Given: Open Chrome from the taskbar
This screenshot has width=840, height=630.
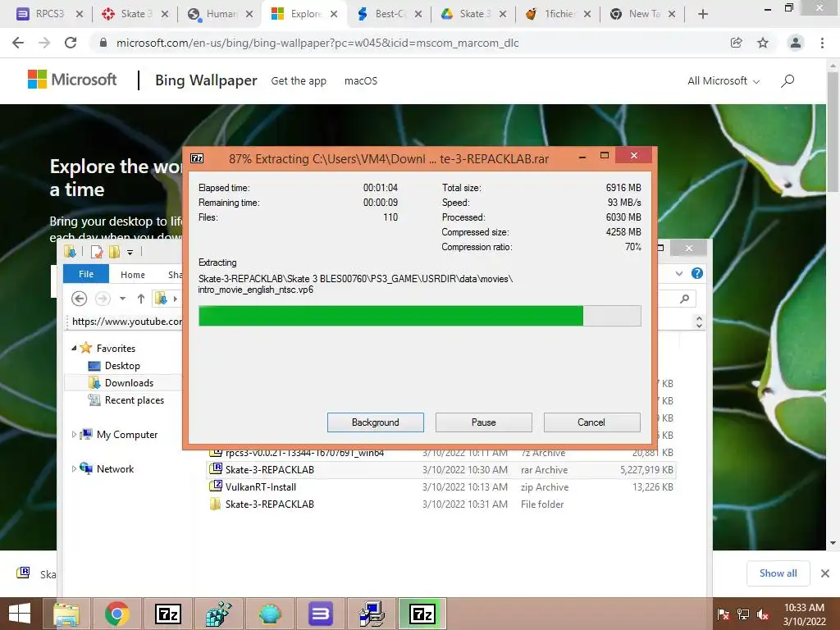Looking at the screenshot, I should tap(116, 614).
